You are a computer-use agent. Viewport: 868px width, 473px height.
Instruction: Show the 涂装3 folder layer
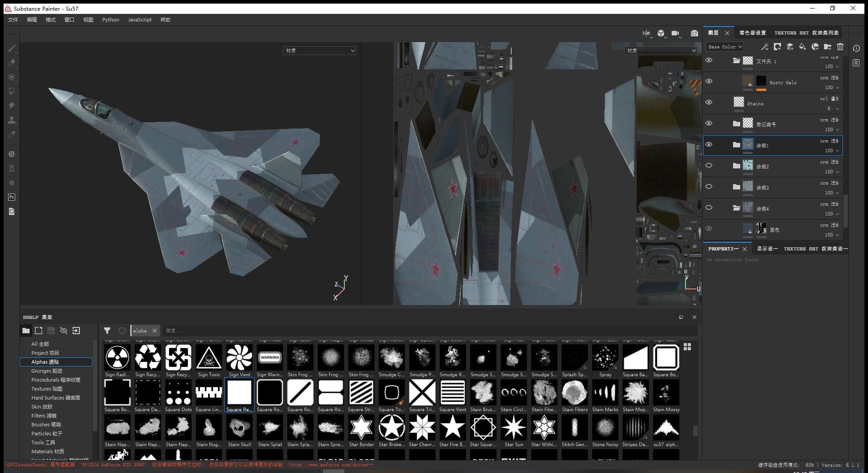coord(709,186)
